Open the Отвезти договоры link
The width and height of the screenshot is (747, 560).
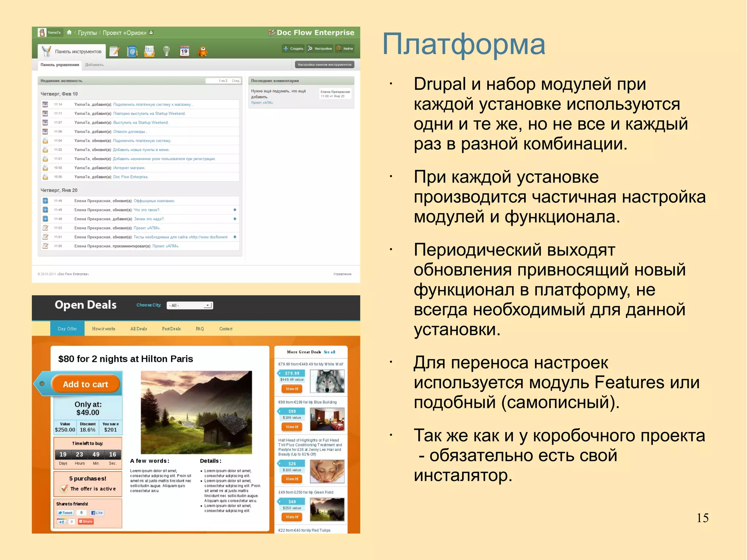130,132
